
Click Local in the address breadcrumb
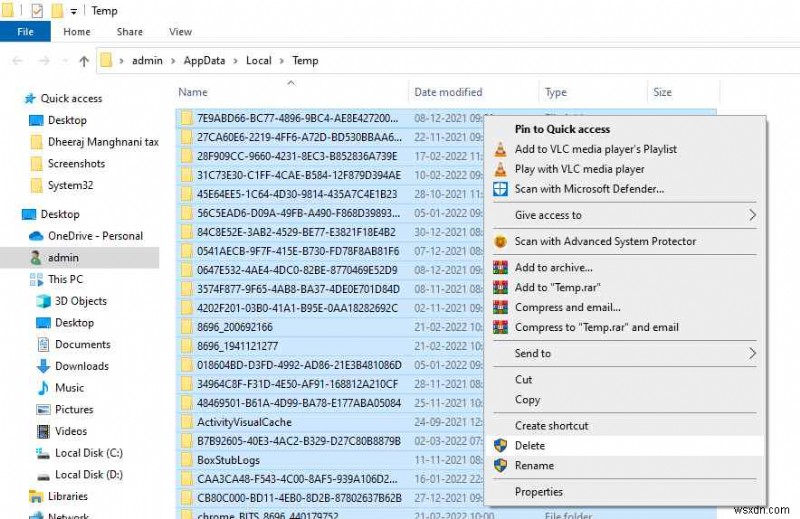tap(258, 61)
